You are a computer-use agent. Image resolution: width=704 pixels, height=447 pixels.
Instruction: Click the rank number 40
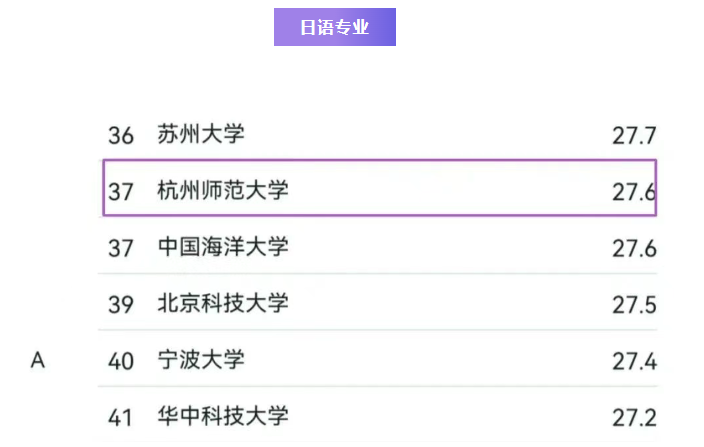pyautogui.click(x=121, y=361)
